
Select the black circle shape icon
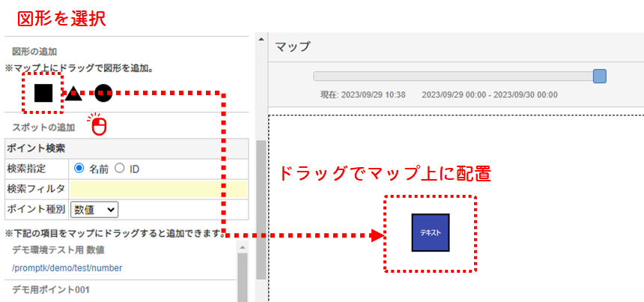tap(103, 93)
